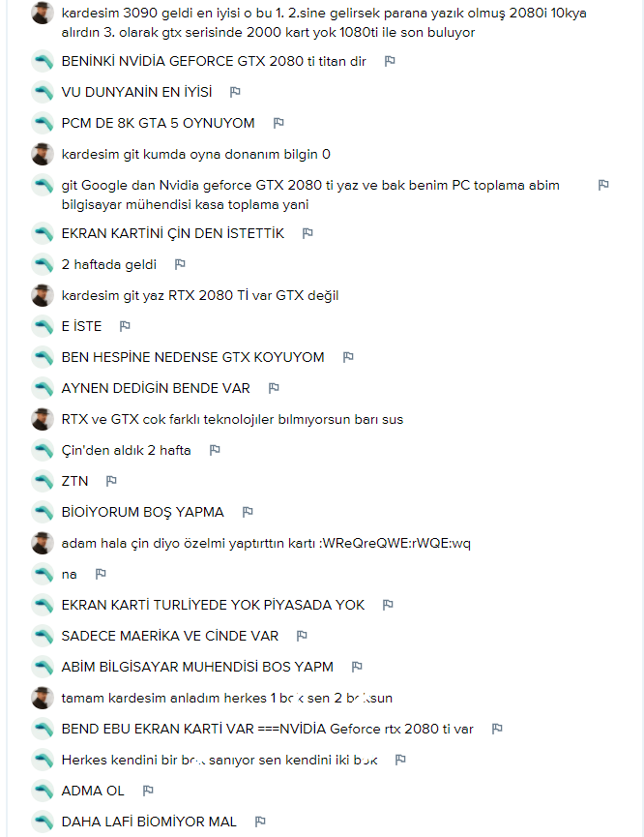Click teal avatar beside 'ABİM BİLGİSAYAR MUHENDİSİ'
Image resolution: width=644 pixels, height=837 pixels.
(x=43, y=666)
